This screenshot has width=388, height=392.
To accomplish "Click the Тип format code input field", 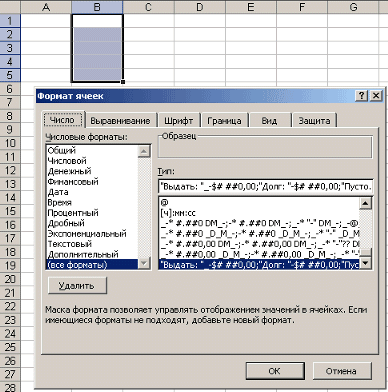I will point(266,186).
